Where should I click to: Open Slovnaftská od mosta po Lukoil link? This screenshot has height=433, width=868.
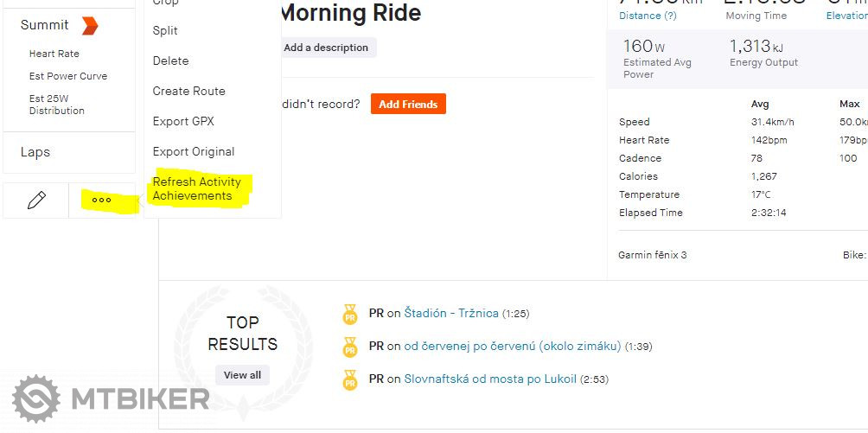coord(490,379)
